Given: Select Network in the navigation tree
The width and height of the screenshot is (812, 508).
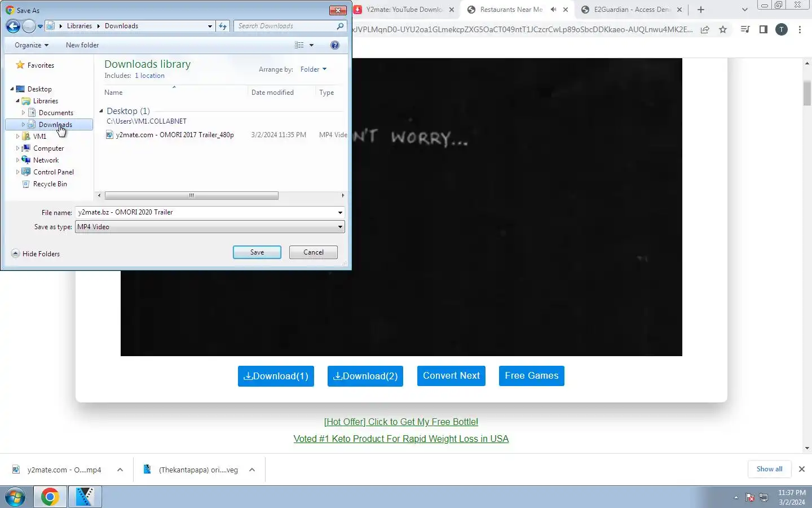Looking at the screenshot, I should (46, 160).
